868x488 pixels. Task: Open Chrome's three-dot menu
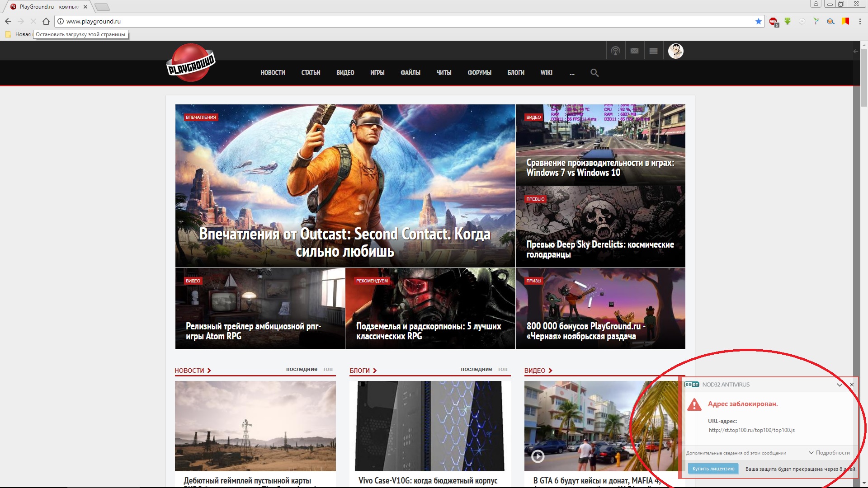[x=860, y=21]
